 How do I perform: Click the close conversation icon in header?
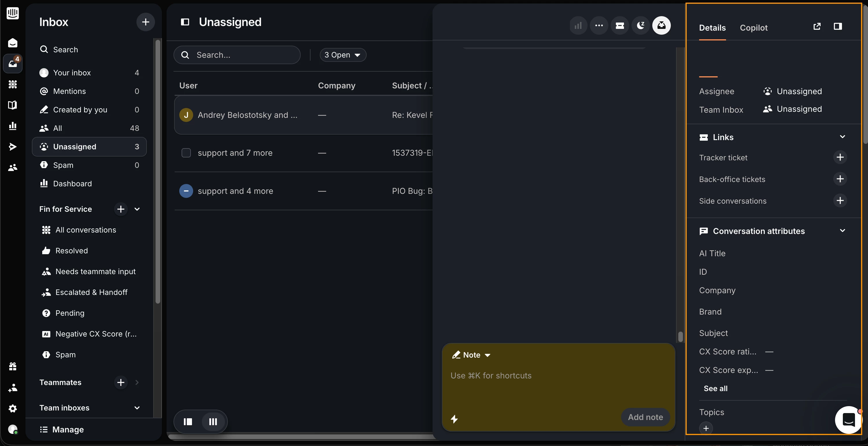coord(662,26)
